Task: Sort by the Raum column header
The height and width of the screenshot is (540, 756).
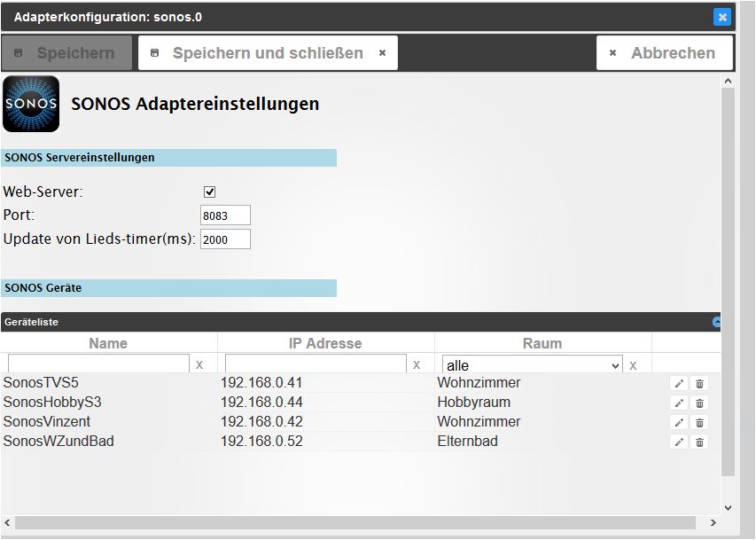Action: pos(542,343)
